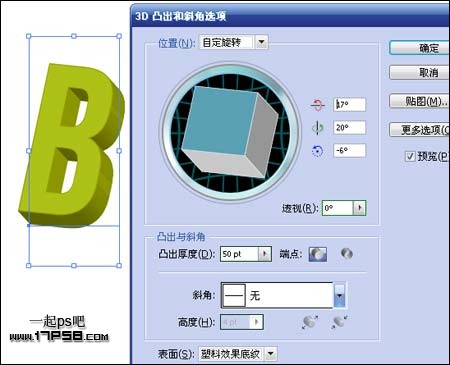Click the Z rotation field showing -6°
450x365 pixels.
click(x=350, y=151)
